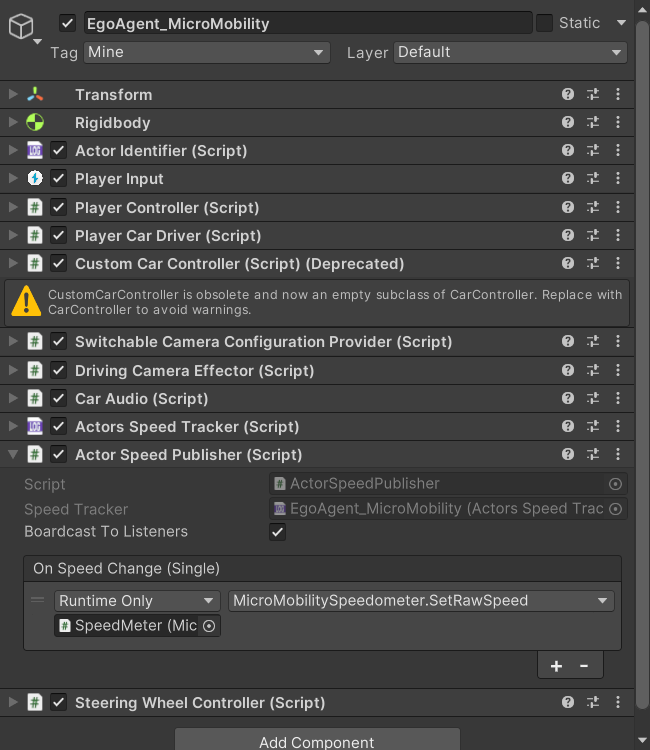Open the Player Car Driver options menu
Image resolution: width=650 pixels, height=750 pixels.
click(618, 235)
